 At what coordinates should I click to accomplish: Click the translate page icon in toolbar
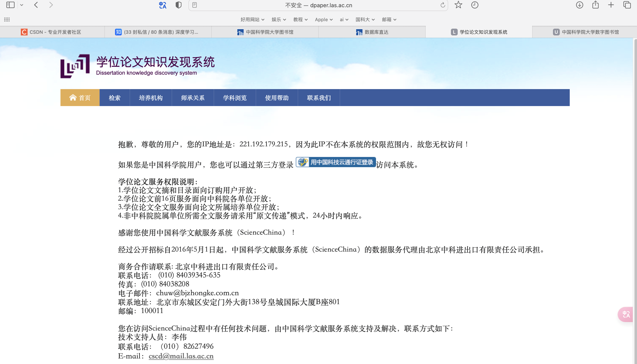163,5
